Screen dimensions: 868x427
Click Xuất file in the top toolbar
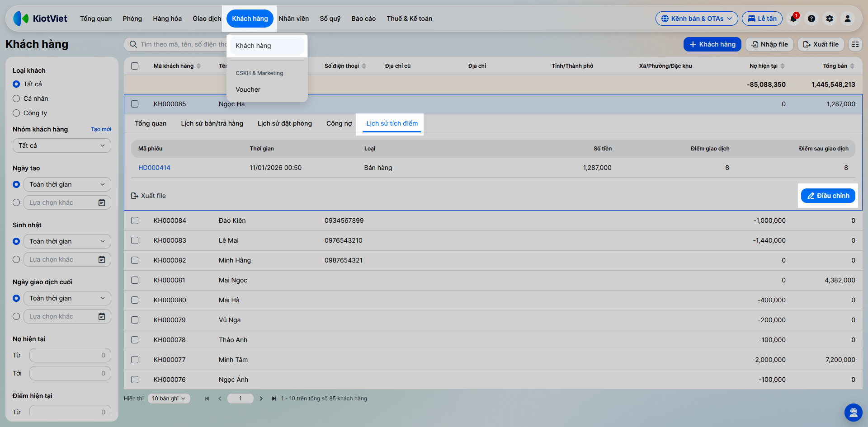[821, 44]
